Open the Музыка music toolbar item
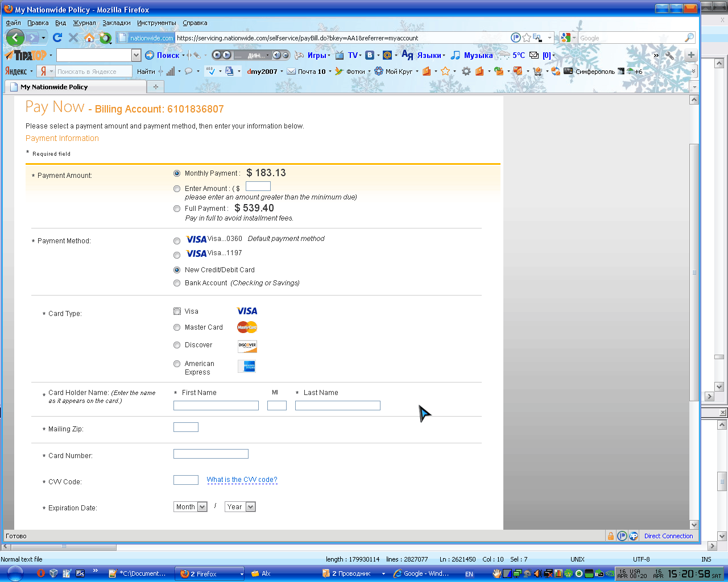This screenshot has width=728, height=582. [x=471, y=55]
